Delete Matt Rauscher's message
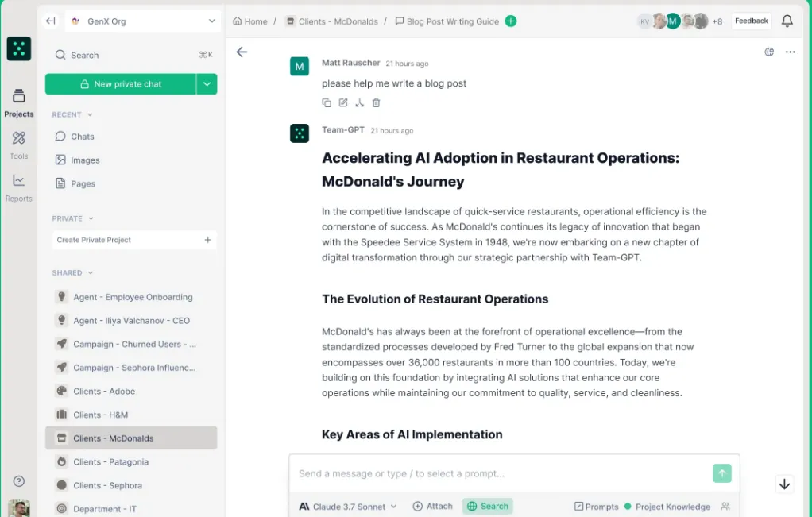 point(376,103)
